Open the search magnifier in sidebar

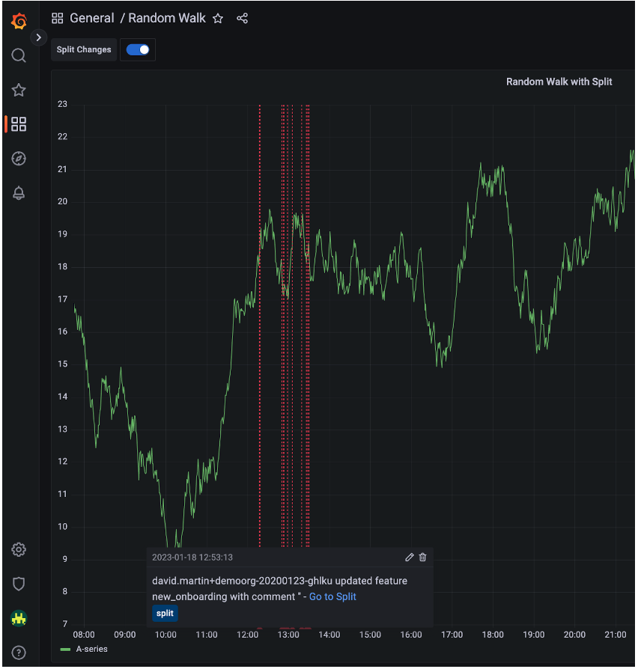coord(19,55)
